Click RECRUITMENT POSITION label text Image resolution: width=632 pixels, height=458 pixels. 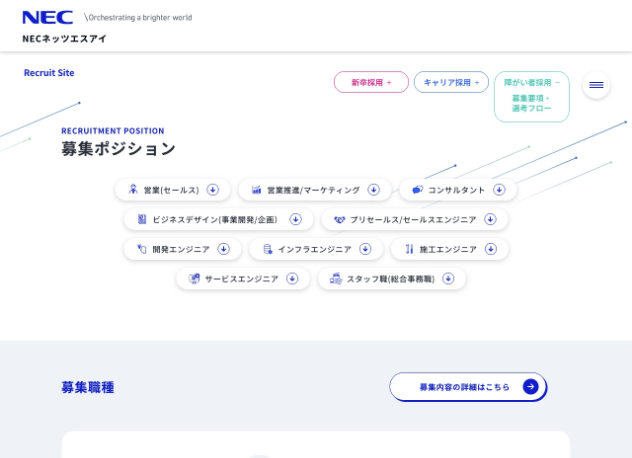(x=113, y=131)
